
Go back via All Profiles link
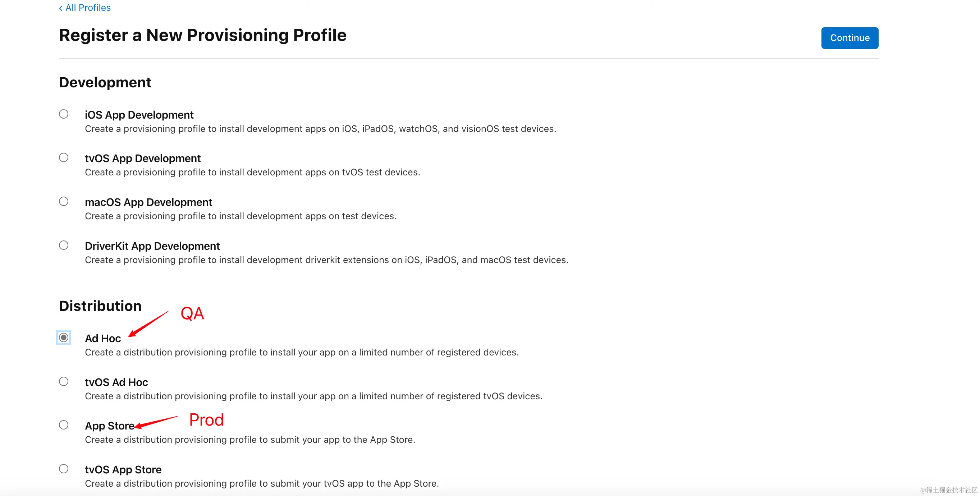[84, 8]
